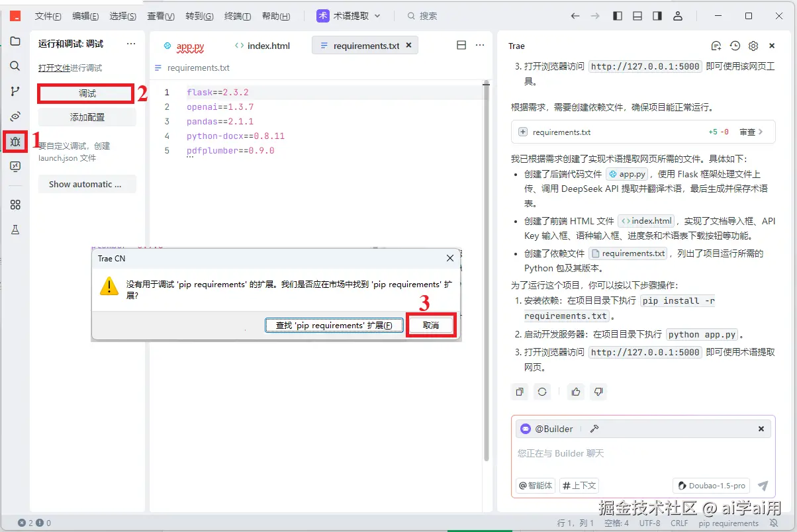The height and width of the screenshot is (532, 797).
Task: Open the 转到(G) menu
Action: (199, 16)
